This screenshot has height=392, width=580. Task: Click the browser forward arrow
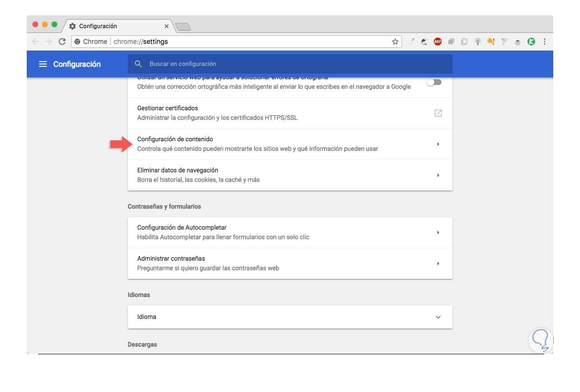coord(49,42)
